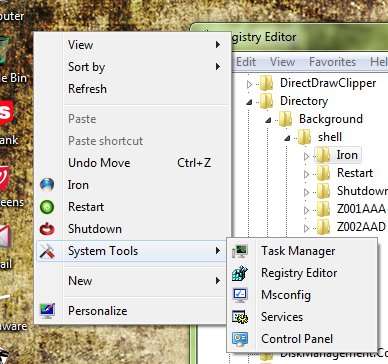
Task: Click the Services gear icon
Action: 240,317
